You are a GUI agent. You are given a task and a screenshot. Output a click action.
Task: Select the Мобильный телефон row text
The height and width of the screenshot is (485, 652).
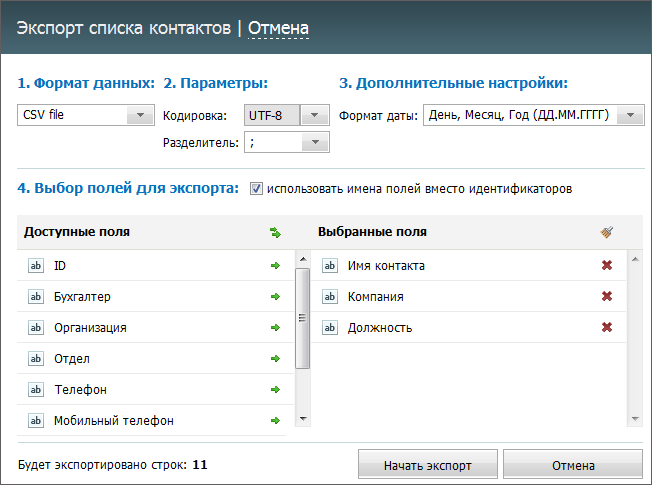pyautogui.click(x=114, y=421)
